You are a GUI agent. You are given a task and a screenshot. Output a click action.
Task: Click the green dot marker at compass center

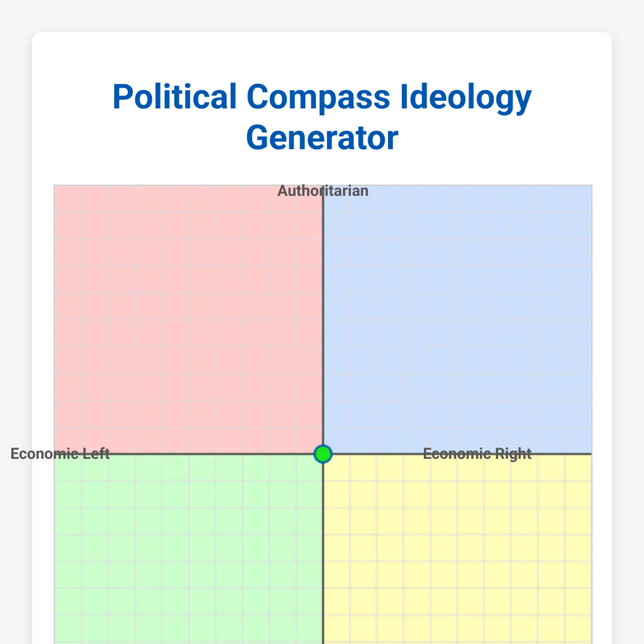(323, 454)
